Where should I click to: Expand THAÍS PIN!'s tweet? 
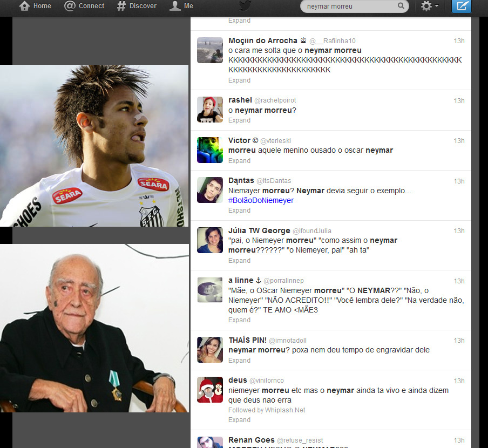click(x=239, y=360)
